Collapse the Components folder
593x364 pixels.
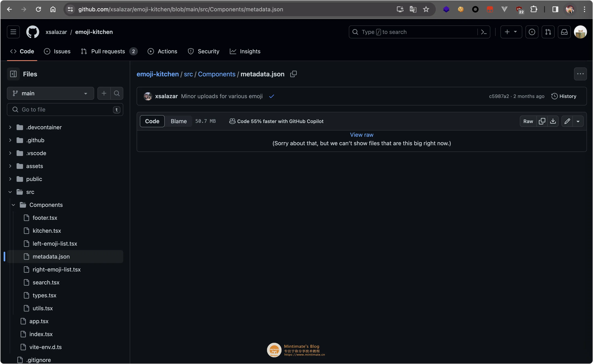14,205
